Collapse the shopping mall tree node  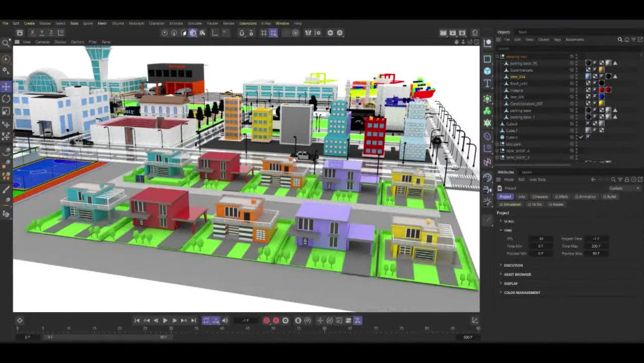click(497, 57)
